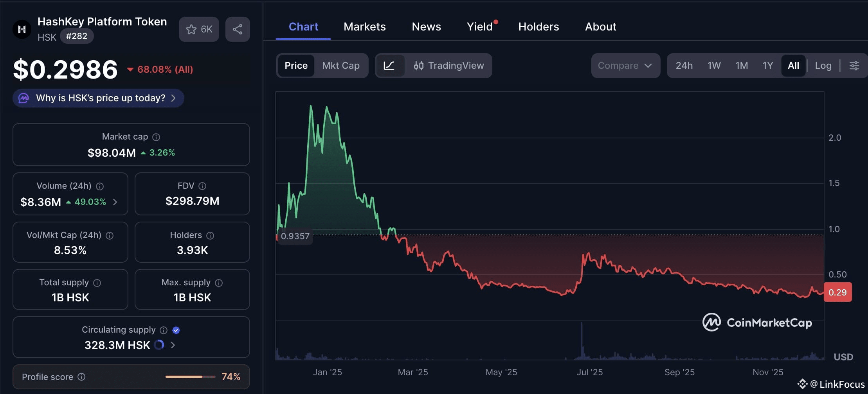Open the Compare dropdown
868x394 pixels.
click(x=625, y=66)
